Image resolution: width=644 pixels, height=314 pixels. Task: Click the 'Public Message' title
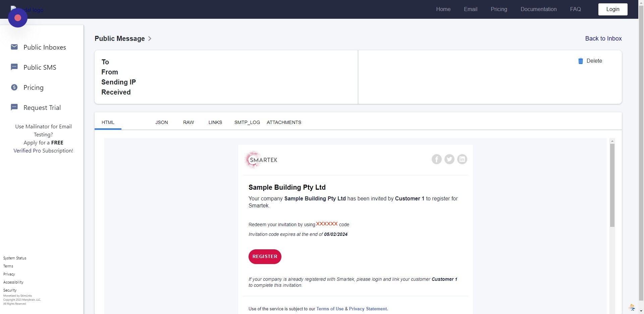120,39
